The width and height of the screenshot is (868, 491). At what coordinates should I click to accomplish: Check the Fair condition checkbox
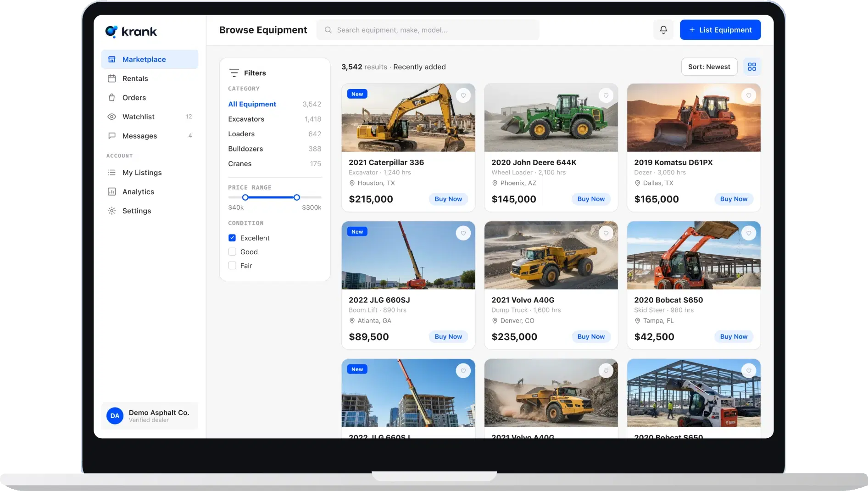(x=232, y=266)
